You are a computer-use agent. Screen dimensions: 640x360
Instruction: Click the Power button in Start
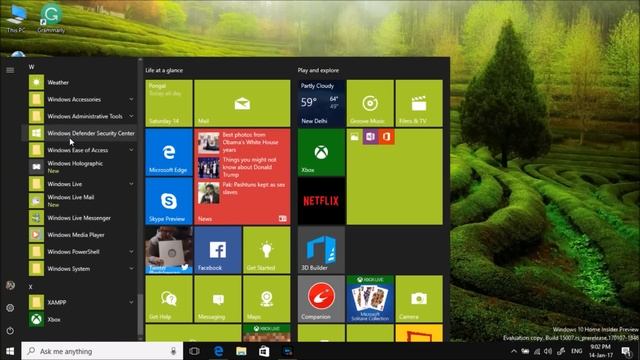pos(10,331)
